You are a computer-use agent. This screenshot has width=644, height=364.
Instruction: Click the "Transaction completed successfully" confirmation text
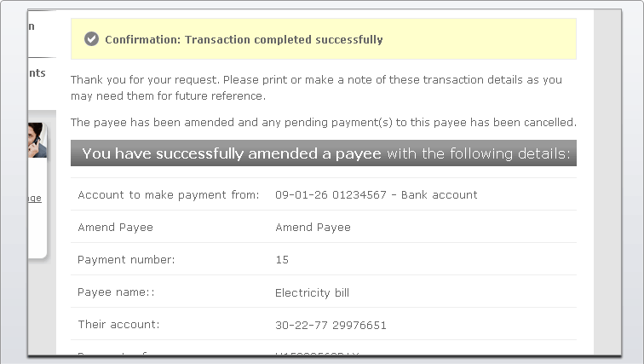tap(244, 39)
